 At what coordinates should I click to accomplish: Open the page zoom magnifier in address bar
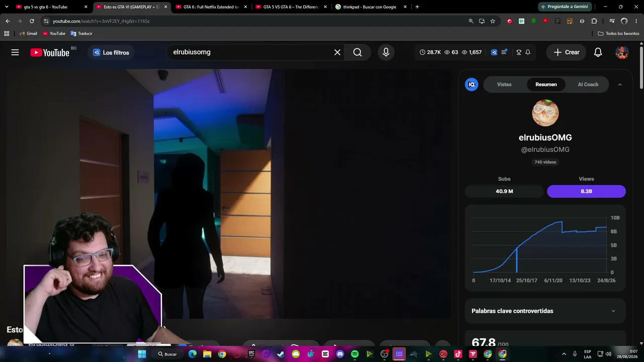[471, 21]
